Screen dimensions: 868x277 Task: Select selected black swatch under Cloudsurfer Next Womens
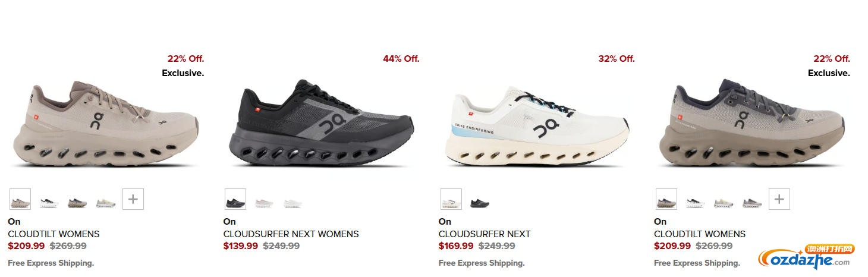(x=235, y=199)
